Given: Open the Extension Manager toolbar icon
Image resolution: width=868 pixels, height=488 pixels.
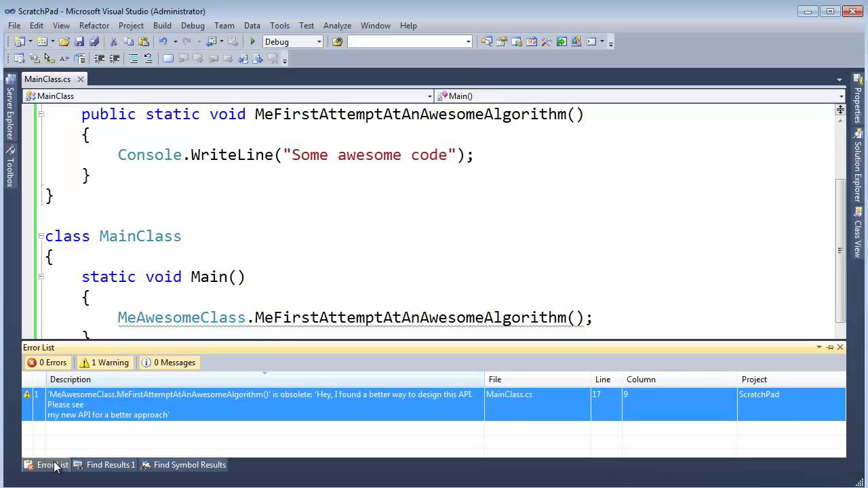Looking at the screenshot, I should point(576,41).
